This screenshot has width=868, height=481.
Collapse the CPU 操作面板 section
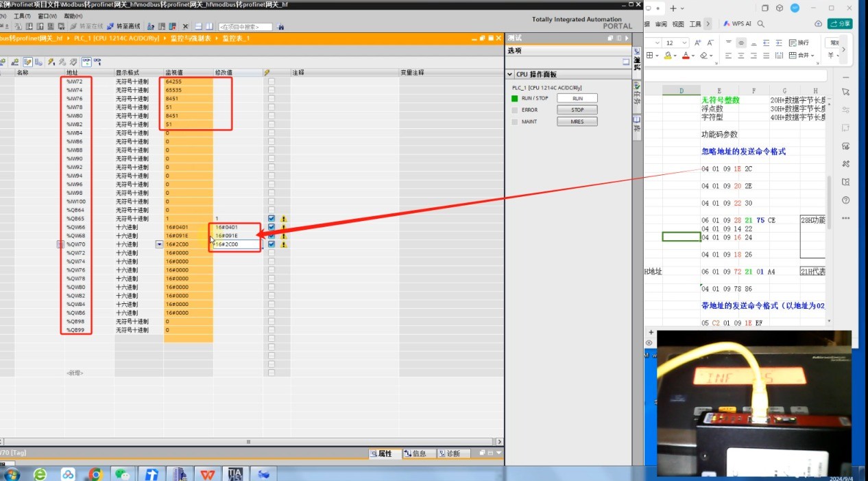coord(510,74)
